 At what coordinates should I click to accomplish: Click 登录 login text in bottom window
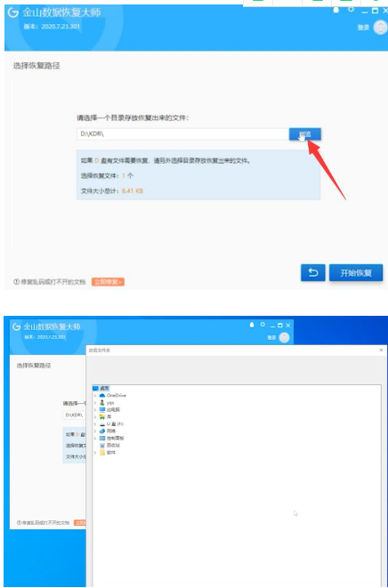click(x=271, y=338)
